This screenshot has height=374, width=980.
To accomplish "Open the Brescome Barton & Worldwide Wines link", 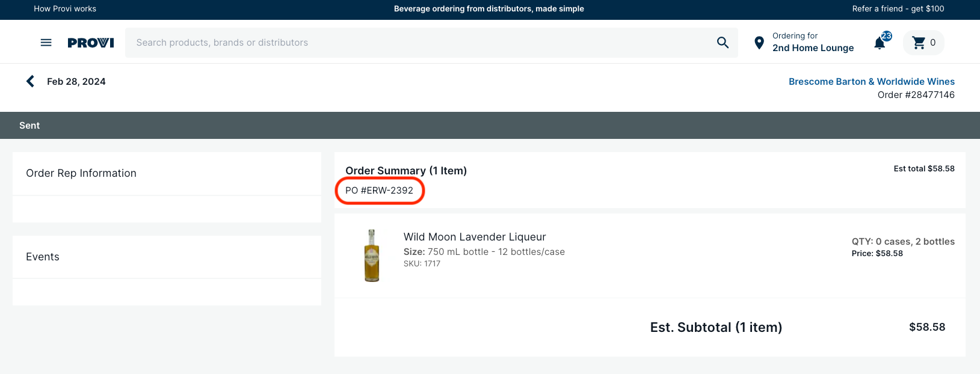I will point(871,81).
